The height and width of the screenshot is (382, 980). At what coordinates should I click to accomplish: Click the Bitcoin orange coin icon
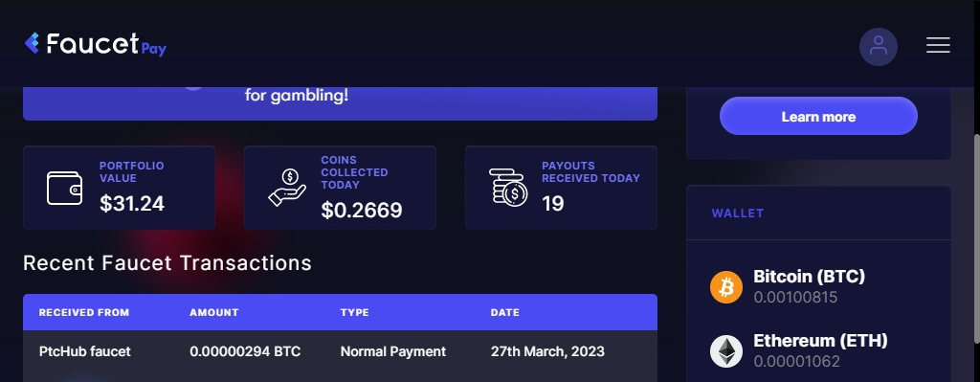click(725, 287)
